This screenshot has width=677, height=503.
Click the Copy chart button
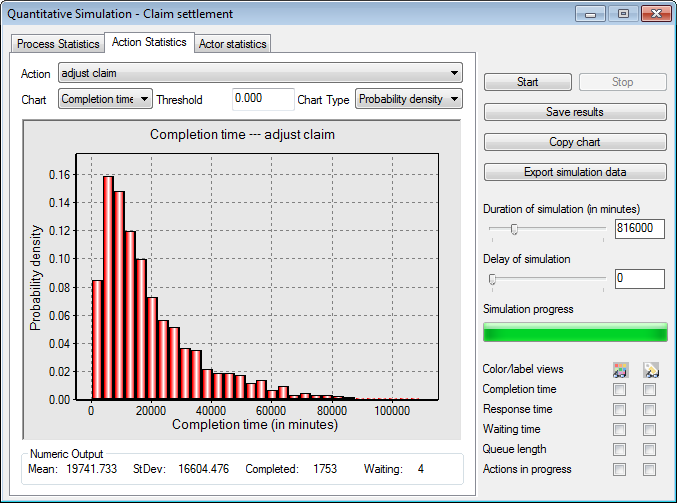[x=575, y=142]
